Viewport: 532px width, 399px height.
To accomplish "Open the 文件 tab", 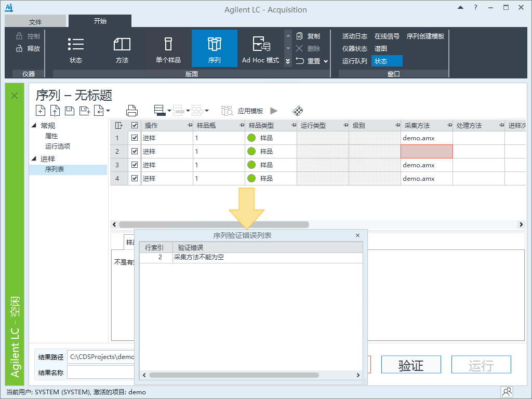I will point(35,22).
